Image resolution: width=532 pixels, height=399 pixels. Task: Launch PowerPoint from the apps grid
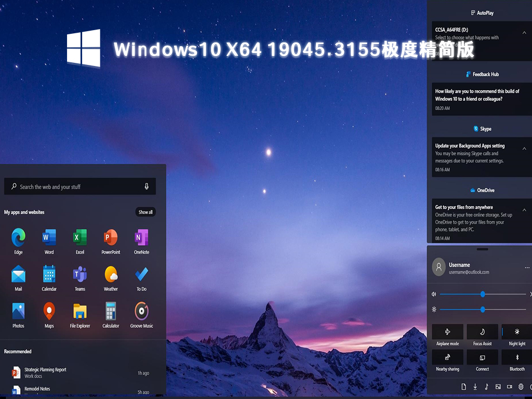click(111, 241)
